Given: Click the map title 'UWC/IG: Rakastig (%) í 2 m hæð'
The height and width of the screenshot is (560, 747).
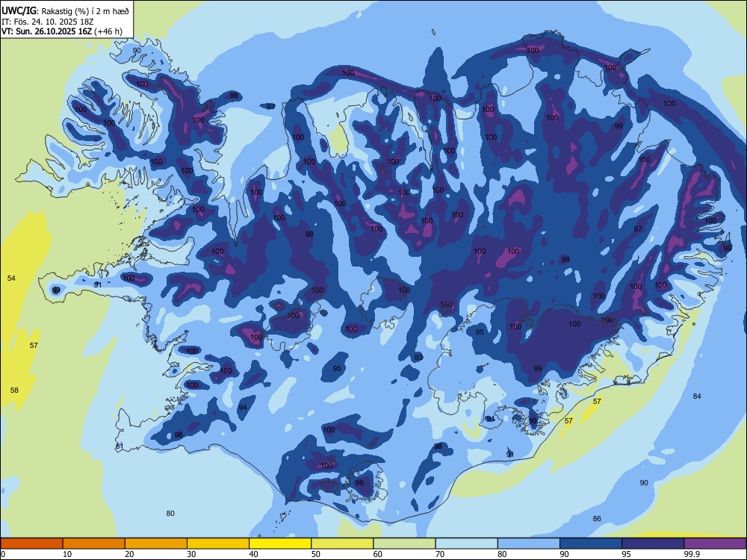Looking at the screenshot, I should [65, 11].
